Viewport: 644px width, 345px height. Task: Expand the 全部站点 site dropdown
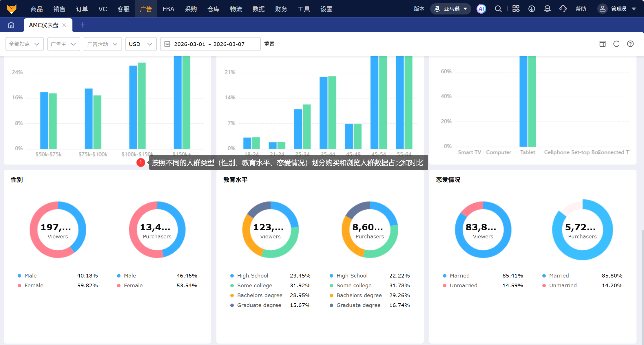24,44
